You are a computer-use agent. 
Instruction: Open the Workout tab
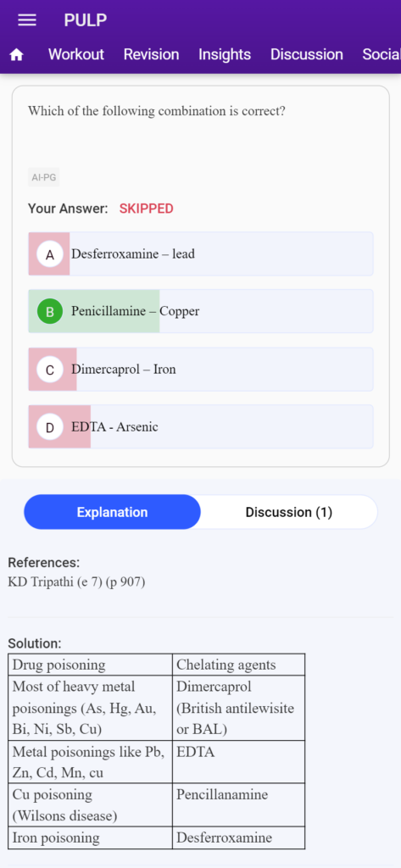pos(76,54)
